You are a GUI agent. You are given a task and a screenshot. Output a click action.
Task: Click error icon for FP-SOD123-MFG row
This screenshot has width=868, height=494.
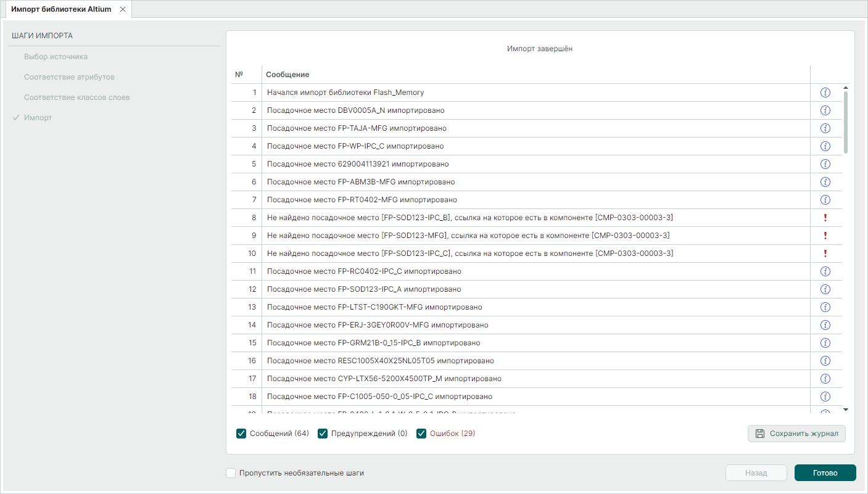click(x=825, y=236)
